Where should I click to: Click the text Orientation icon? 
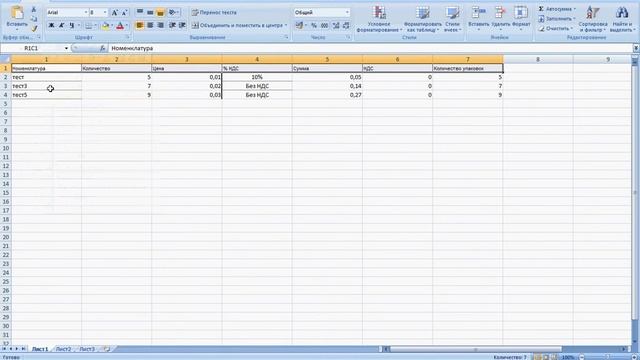(x=173, y=13)
